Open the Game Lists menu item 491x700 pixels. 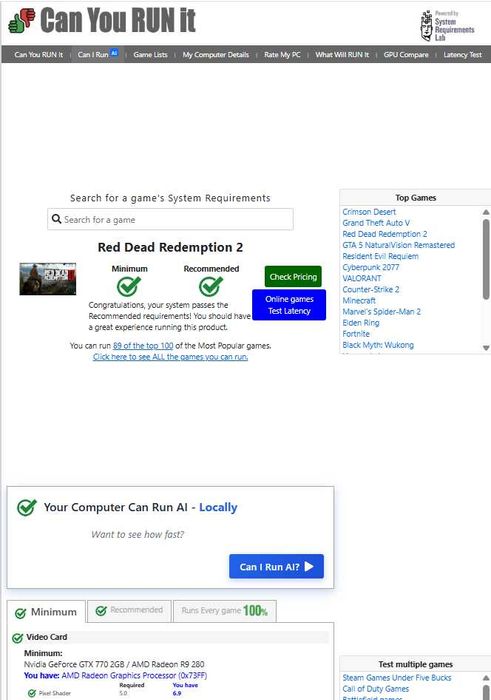coord(150,54)
